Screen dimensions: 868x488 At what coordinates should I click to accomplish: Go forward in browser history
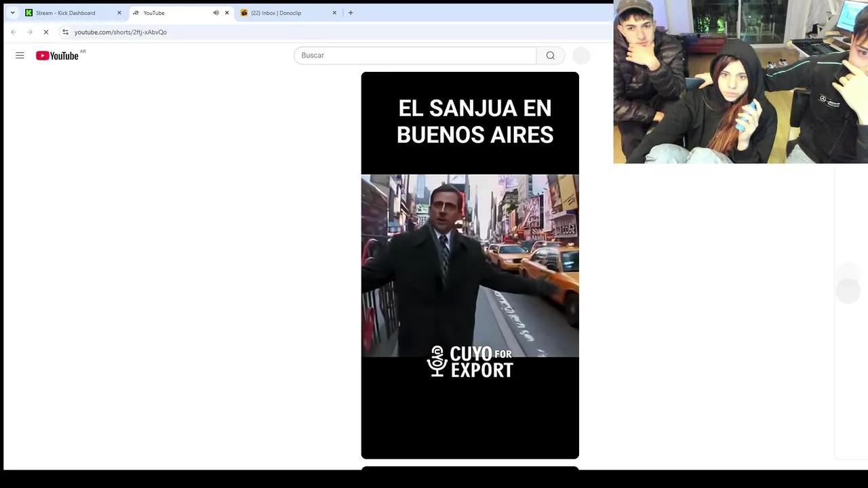pos(30,32)
